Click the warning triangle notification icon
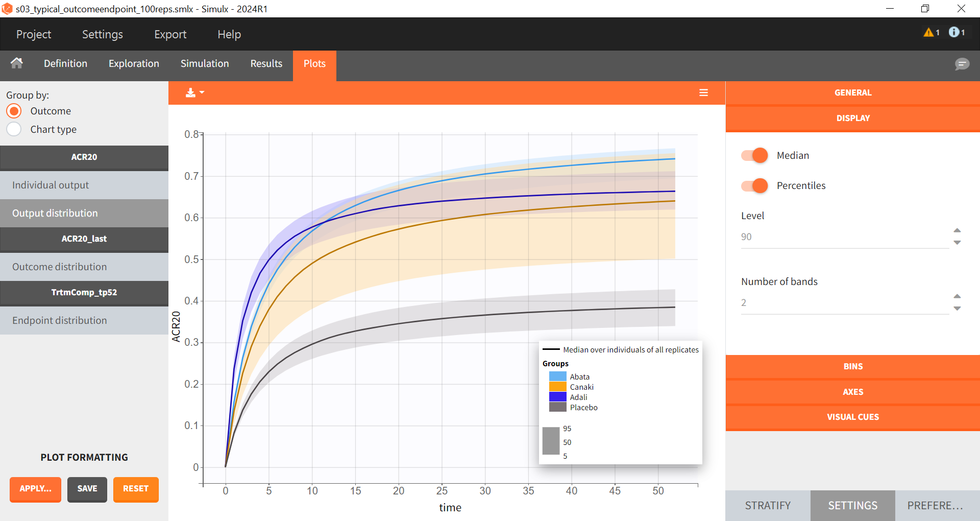The width and height of the screenshot is (980, 521). pyautogui.click(x=928, y=32)
